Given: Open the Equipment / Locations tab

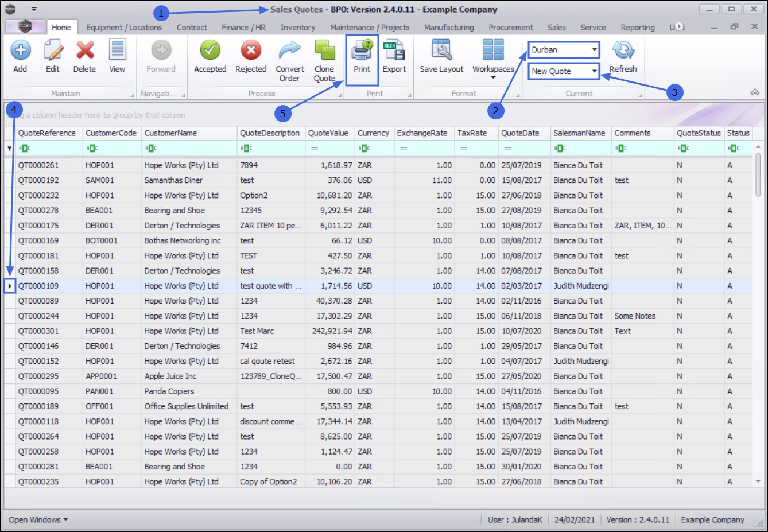Looking at the screenshot, I should pos(124,27).
